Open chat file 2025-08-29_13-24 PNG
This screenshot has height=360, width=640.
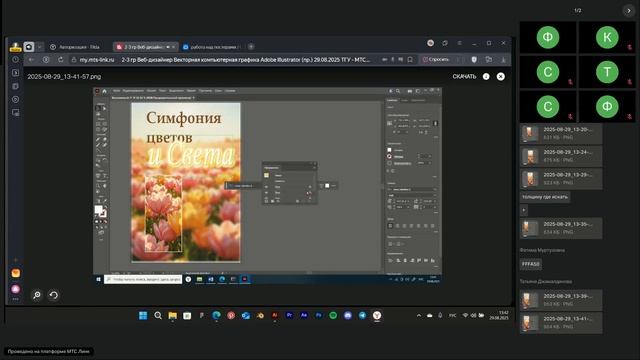[x=561, y=156]
